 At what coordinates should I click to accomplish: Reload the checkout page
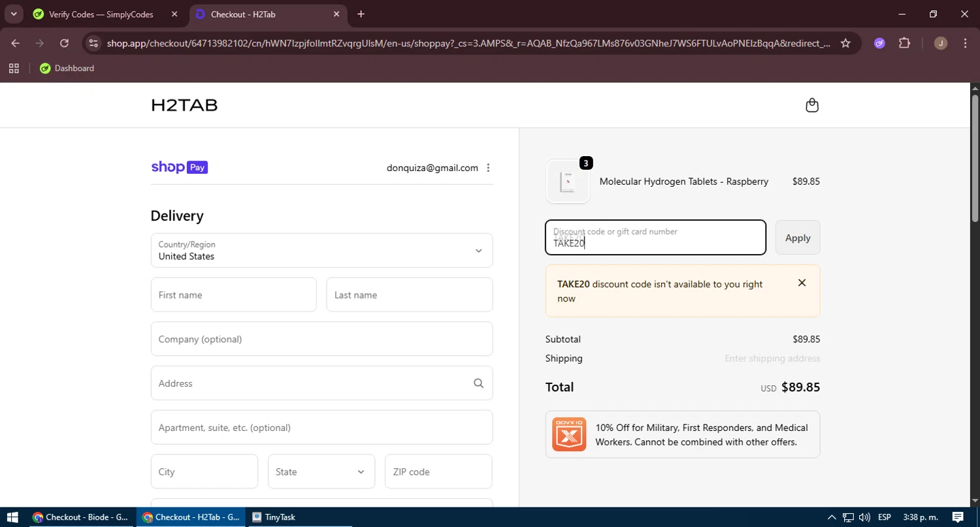pos(64,43)
